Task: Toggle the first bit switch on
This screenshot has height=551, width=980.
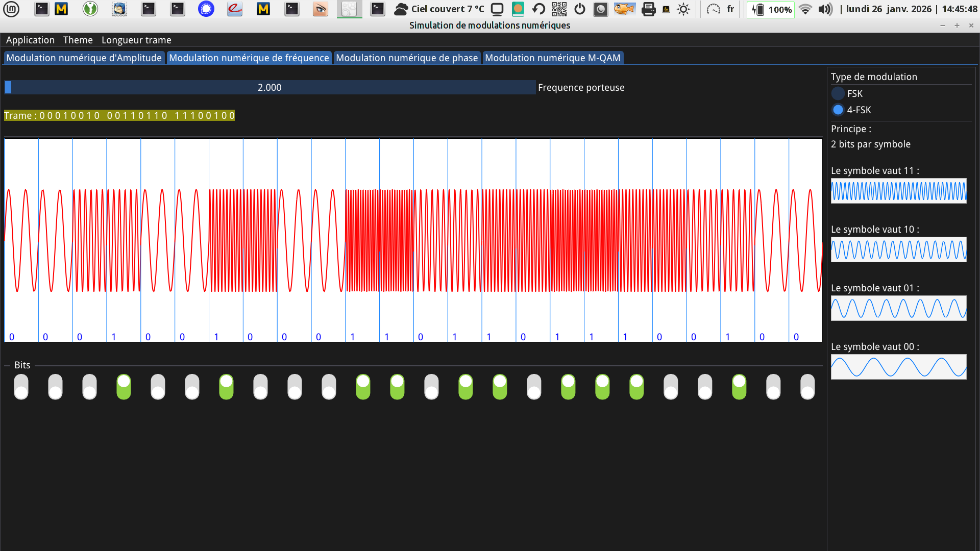Action: click(x=21, y=387)
